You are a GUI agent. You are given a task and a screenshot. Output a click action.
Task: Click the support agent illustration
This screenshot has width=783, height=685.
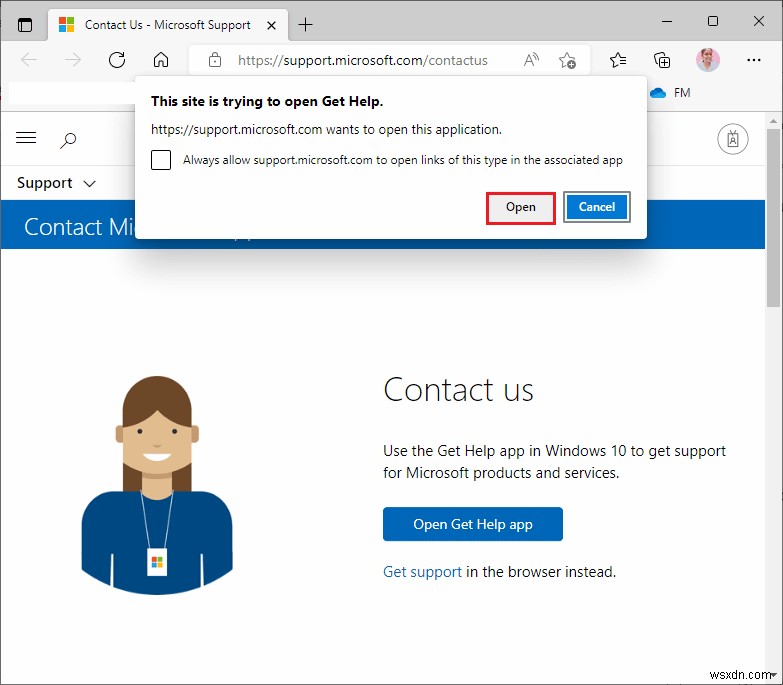pos(157,485)
